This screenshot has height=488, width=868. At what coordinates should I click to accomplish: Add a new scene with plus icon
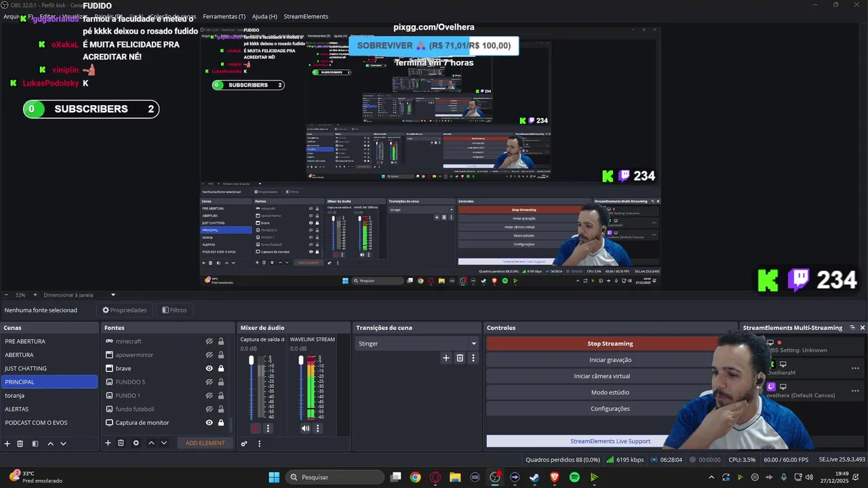coord(7,443)
